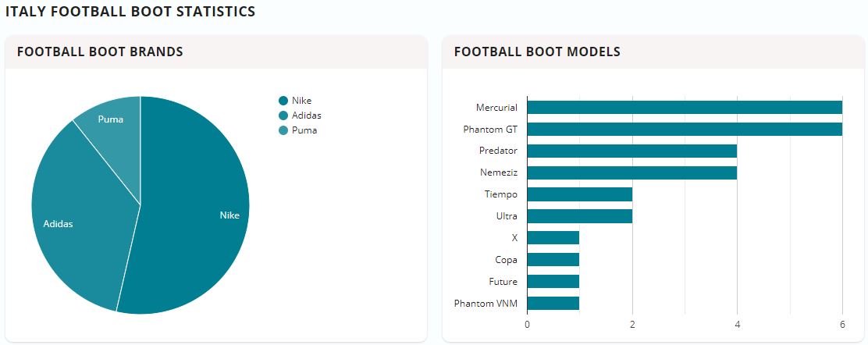868x345 pixels.
Task: Select the Copa bar
Action: coord(553,260)
